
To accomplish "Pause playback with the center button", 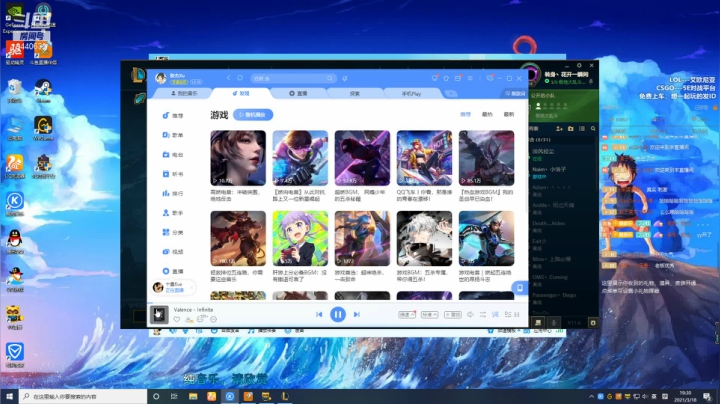I will (338, 314).
